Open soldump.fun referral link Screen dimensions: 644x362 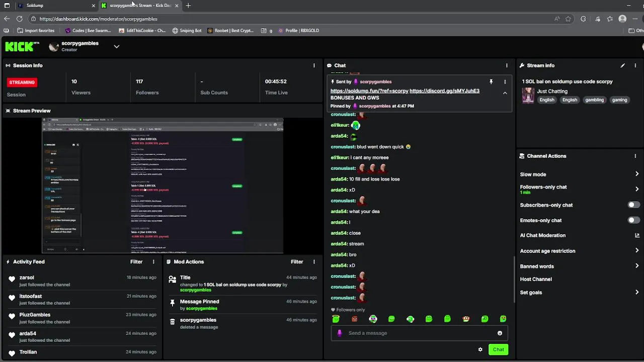[x=369, y=91]
